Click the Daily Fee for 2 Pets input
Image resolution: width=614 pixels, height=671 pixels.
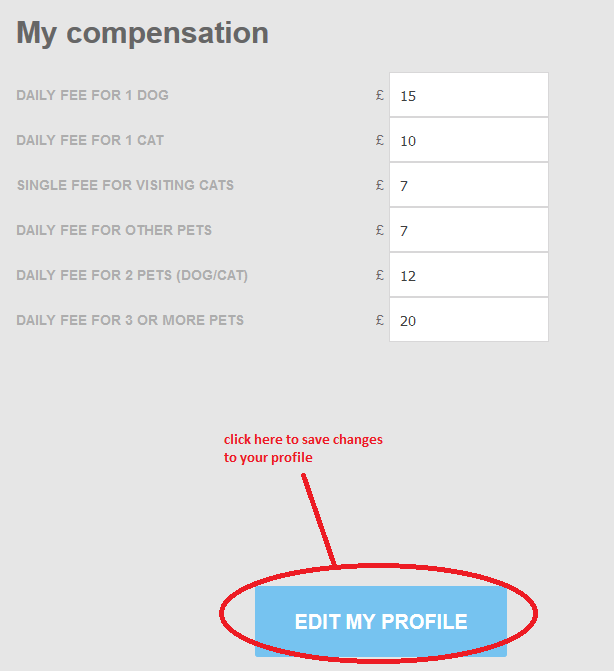pyautogui.click(x=468, y=276)
